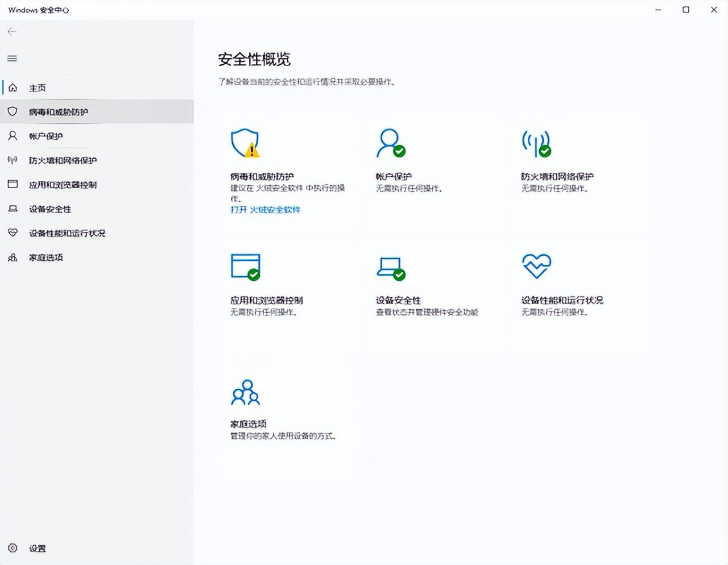This screenshot has width=728, height=565.
Task: Click the 帐户保护 card title
Action: (394, 176)
